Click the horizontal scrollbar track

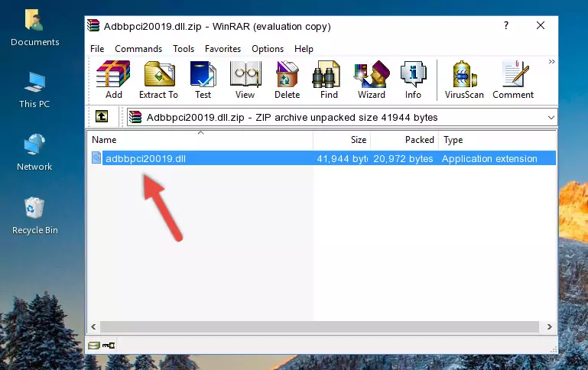(319, 327)
